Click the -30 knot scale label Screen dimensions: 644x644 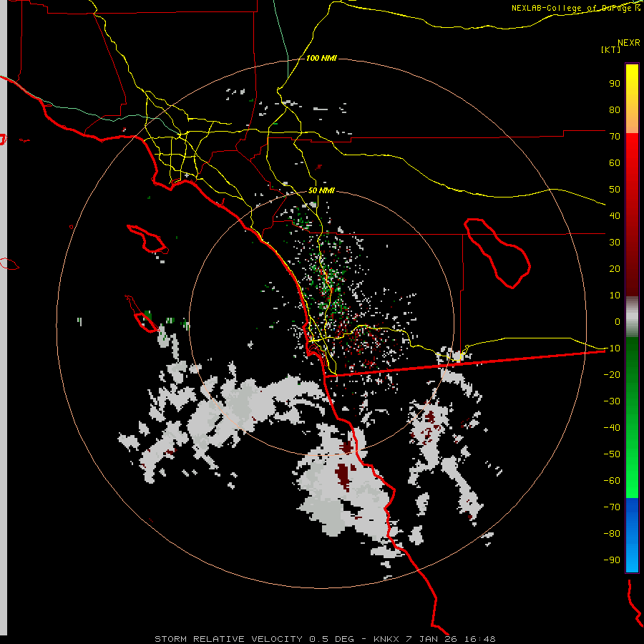(612, 401)
